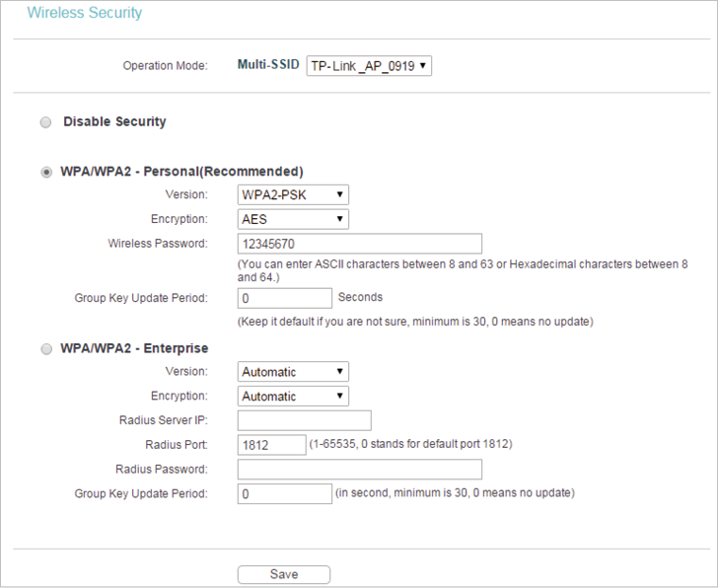Open the Personal Encryption AES dropdown
Screen dimensions: 718x588
click(x=293, y=219)
